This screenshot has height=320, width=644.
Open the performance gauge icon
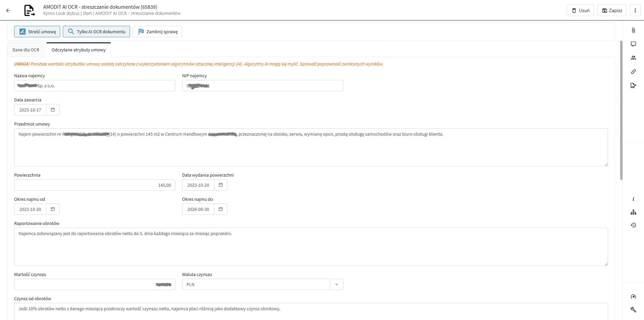(633, 296)
